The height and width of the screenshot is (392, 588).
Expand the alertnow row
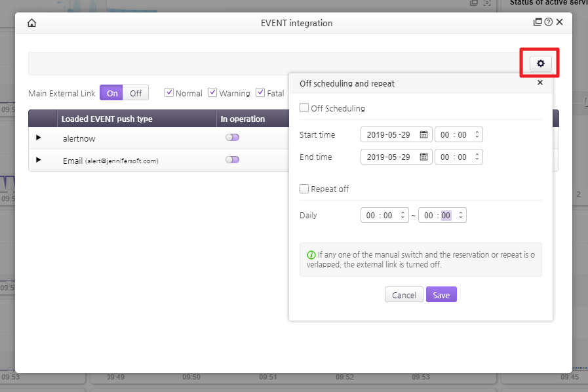pyautogui.click(x=38, y=138)
